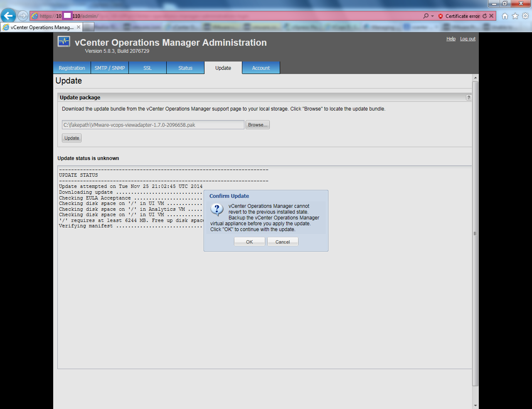Confirm the update by clicking OK
This screenshot has height=409, width=532.
click(x=249, y=241)
